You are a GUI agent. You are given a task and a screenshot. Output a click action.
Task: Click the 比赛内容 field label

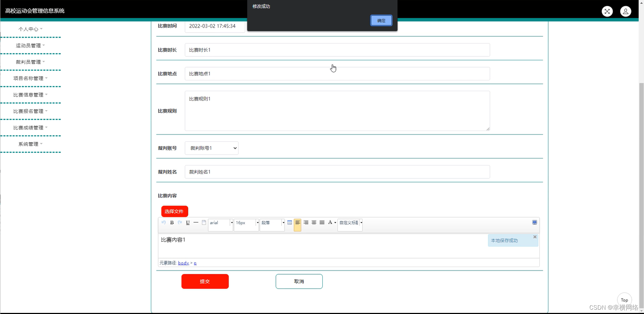click(x=167, y=196)
